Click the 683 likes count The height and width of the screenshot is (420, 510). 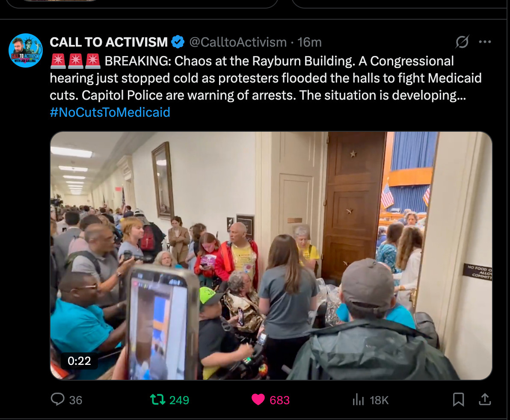pyautogui.click(x=279, y=400)
